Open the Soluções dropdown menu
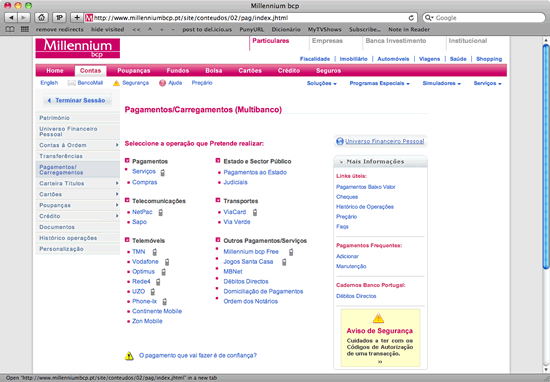The width and height of the screenshot is (550, 382). click(x=322, y=83)
